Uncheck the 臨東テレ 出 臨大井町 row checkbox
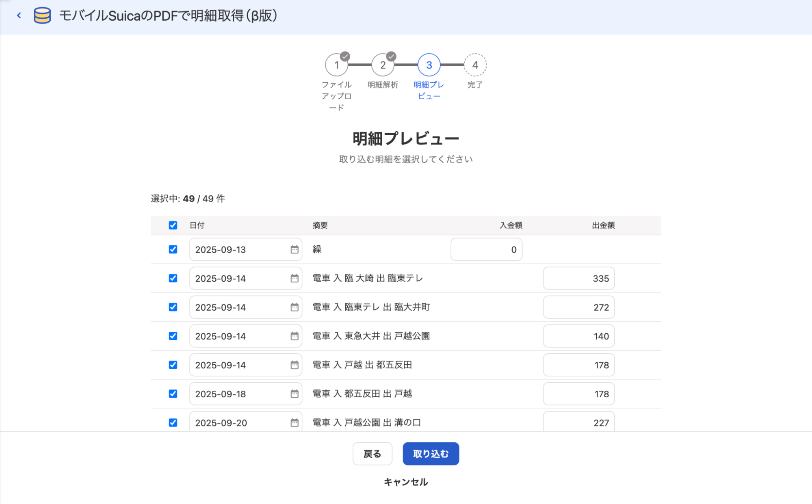Viewport: 812px width, 504px height. (173, 307)
